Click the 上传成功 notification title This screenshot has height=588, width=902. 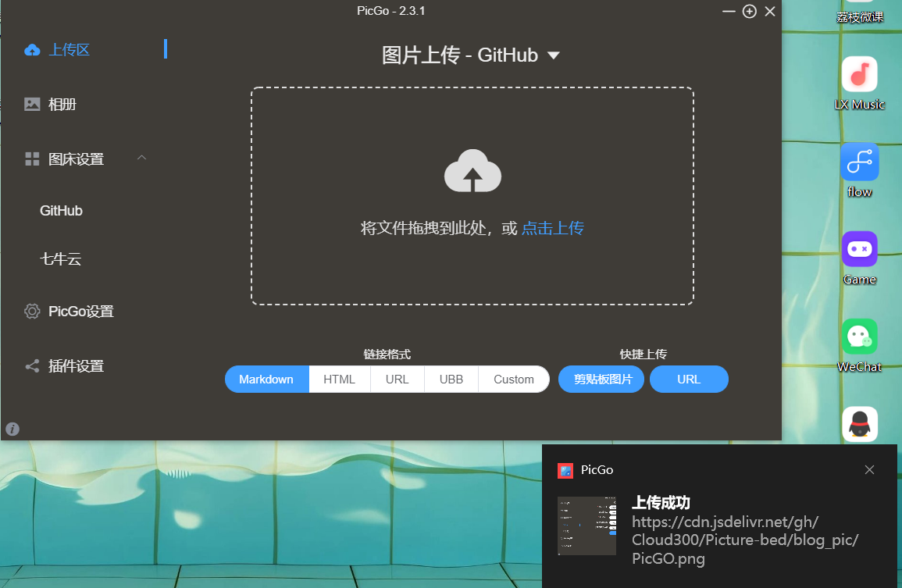coord(661,502)
